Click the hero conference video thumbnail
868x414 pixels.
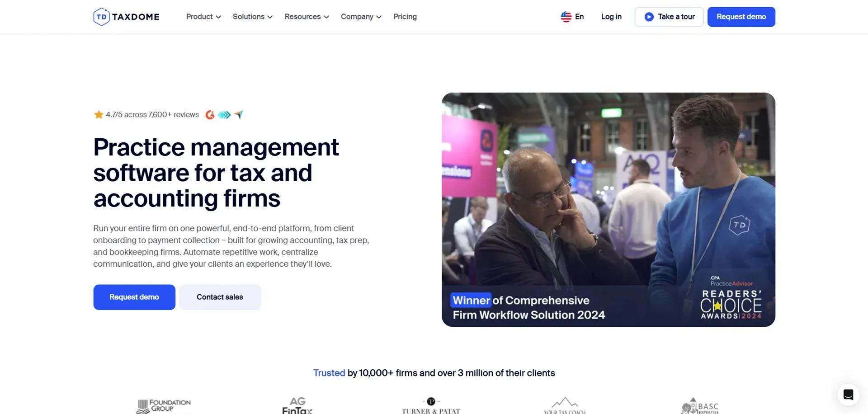608,209
